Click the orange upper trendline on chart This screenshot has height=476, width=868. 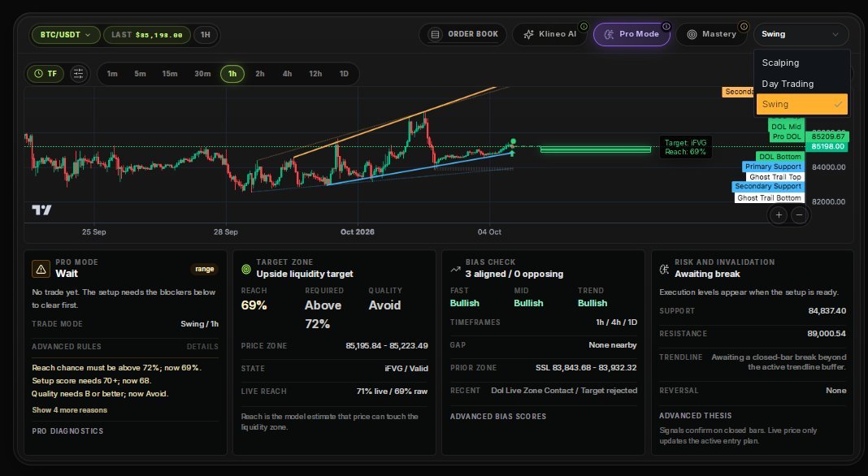(394, 123)
